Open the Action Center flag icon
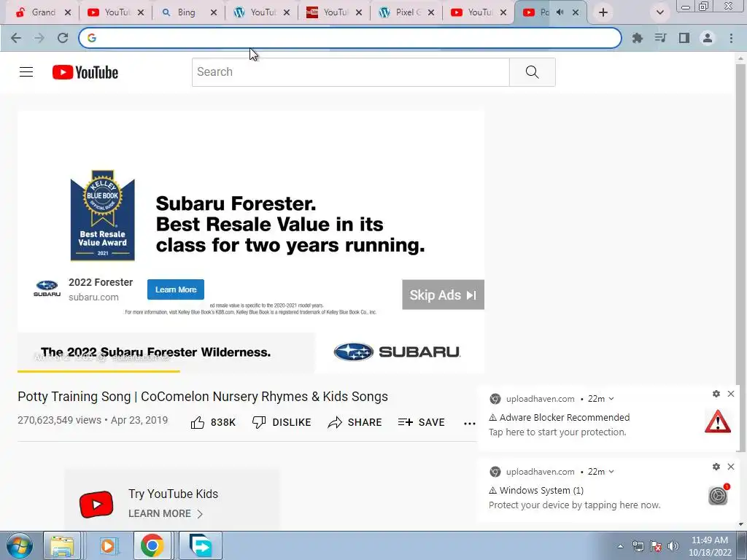Viewport: 747px width, 560px height. [x=656, y=546]
